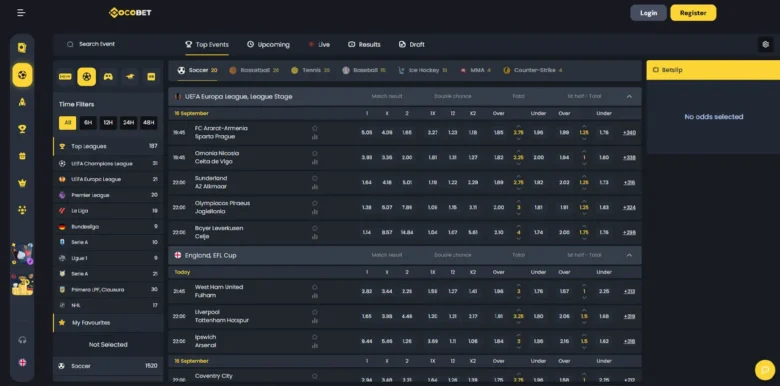Open UEFA Champions League in Top Leagues
This screenshot has height=386, width=780.
[108, 163]
